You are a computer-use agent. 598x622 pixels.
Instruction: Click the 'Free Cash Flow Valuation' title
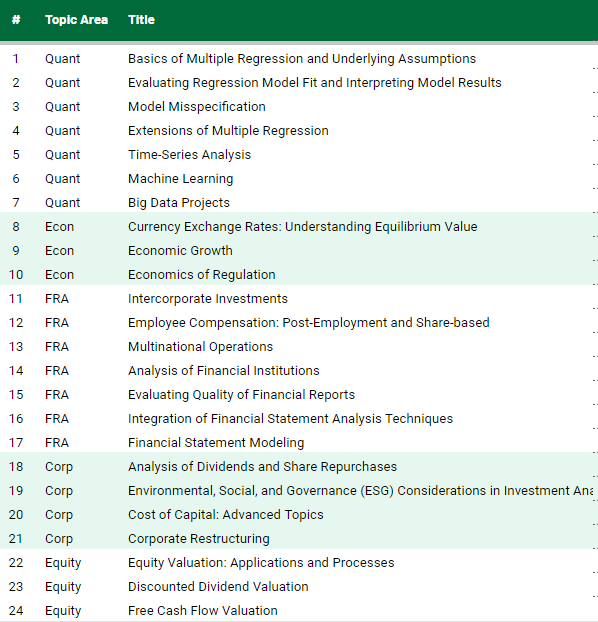202,610
